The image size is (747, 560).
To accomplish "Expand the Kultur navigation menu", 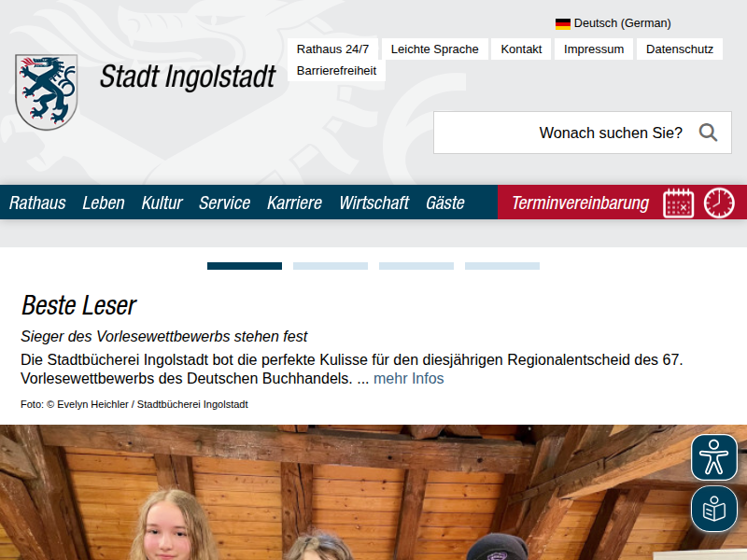I will click(x=162, y=203).
